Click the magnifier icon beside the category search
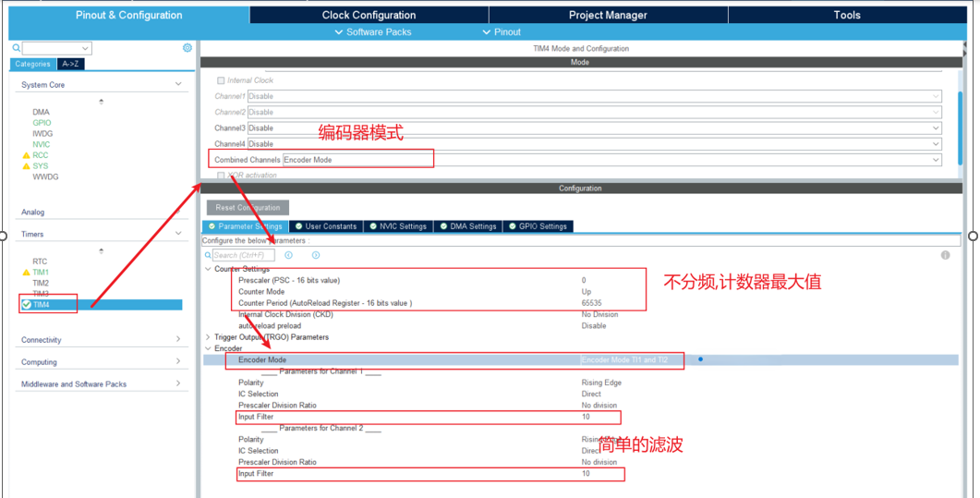This screenshot has width=980, height=498. [17, 48]
